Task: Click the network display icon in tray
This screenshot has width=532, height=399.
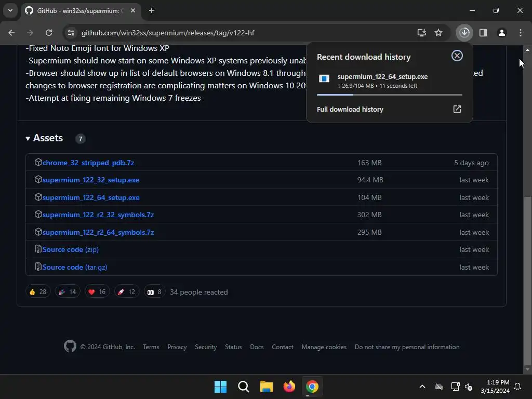Action: 455,387
